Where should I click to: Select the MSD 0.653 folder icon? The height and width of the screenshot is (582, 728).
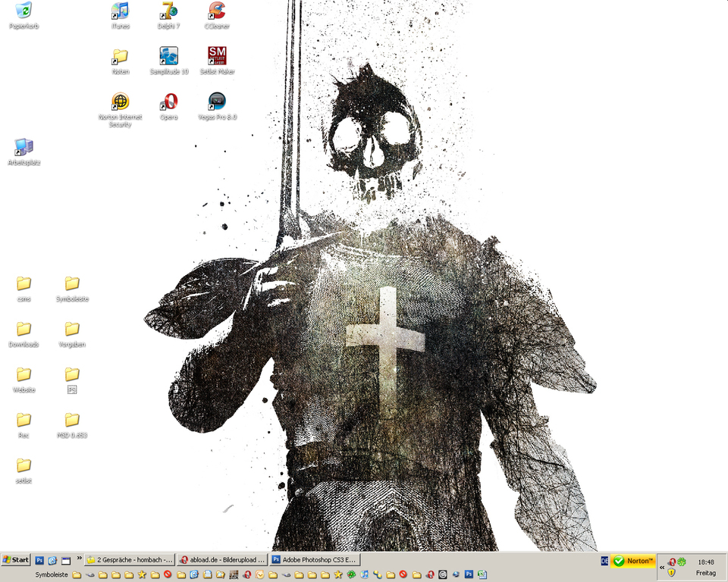(x=72, y=424)
